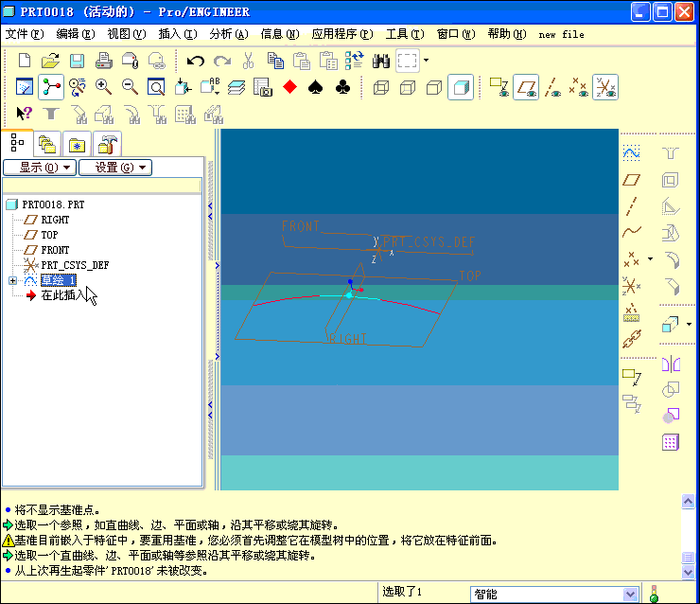Viewport: 700px width, 604px height.
Task: Create a datum plane from right toolbar
Action: pyautogui.click(x=631, y=180)
